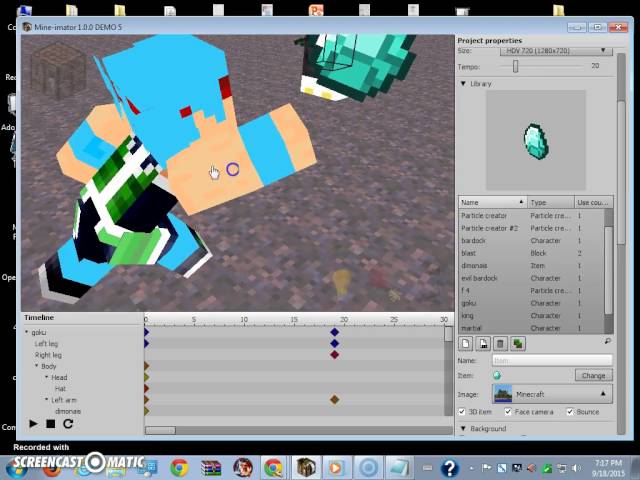Click the media player taskbar icon

coord(336,468)
